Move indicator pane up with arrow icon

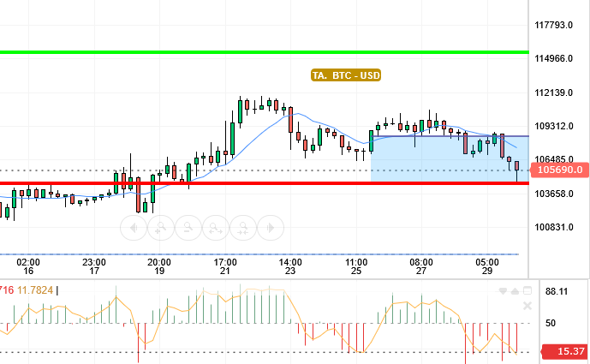coord(516,291)
